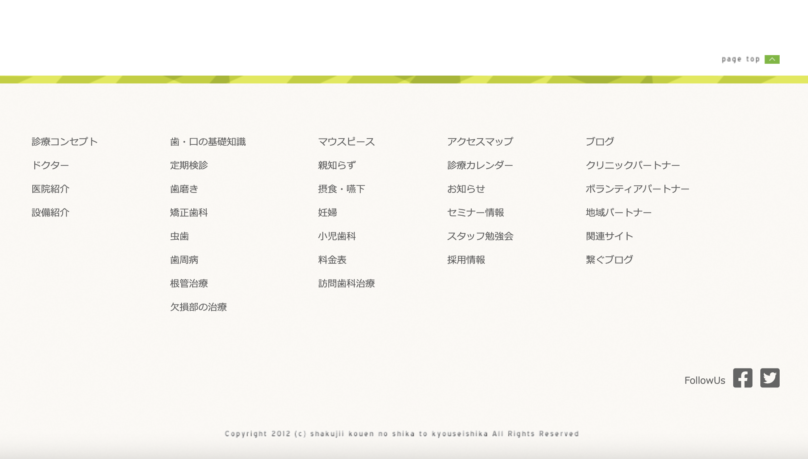Open the 診療コンセプト link
The image size is (808, 459).
[64, 142]
